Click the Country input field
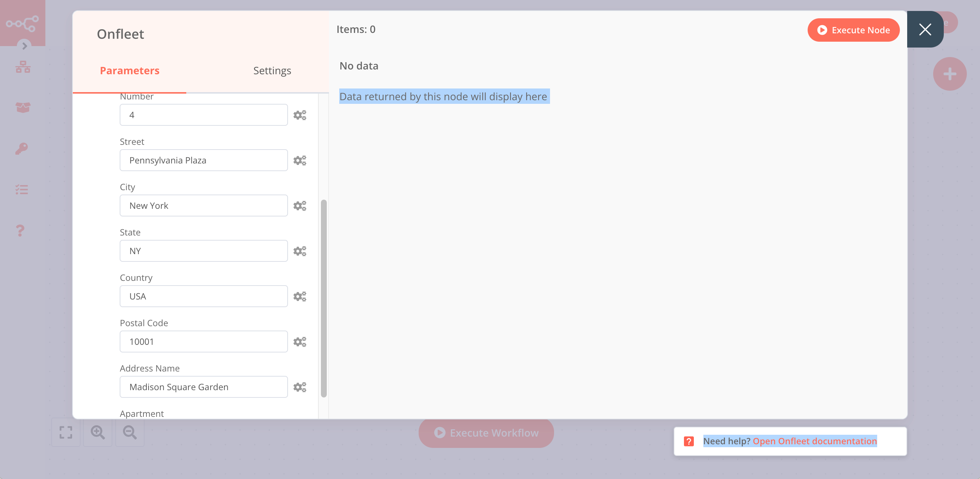 point(203,296)
